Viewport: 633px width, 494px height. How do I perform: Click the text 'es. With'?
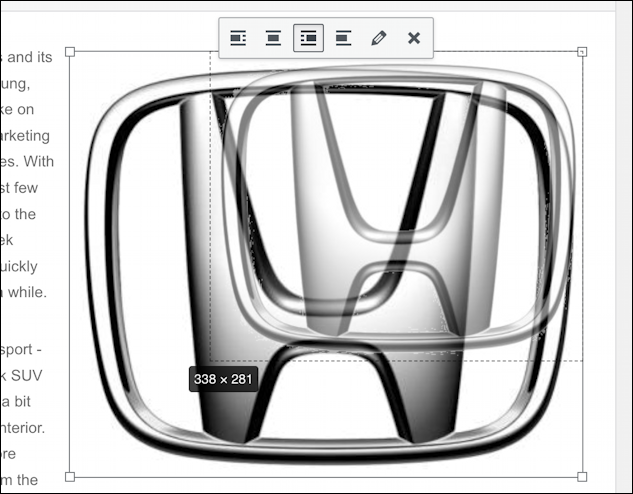pos(27,161)
